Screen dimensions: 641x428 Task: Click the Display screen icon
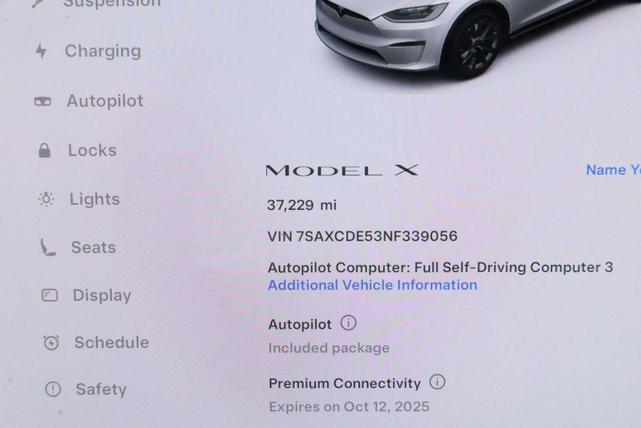pyautogui.click(x=49, y=295)
